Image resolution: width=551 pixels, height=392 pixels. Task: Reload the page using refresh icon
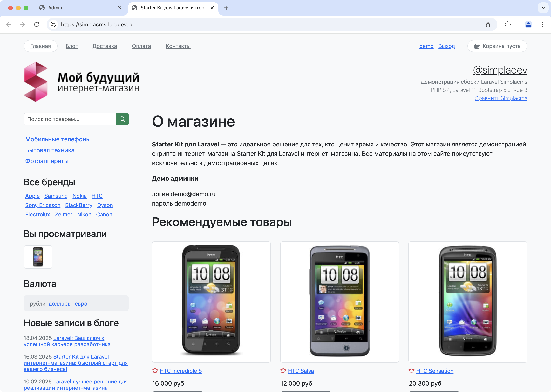click(x=37, y=24)
